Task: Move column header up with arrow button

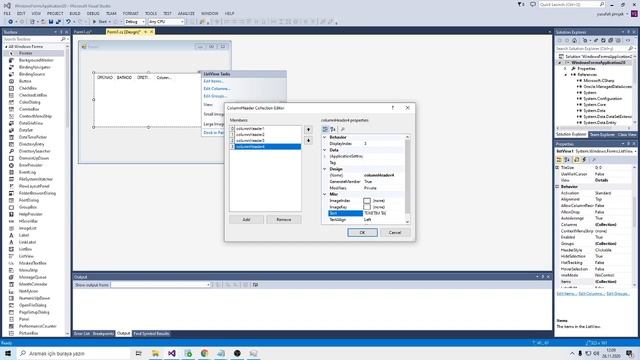Action: tap(308, 129)
